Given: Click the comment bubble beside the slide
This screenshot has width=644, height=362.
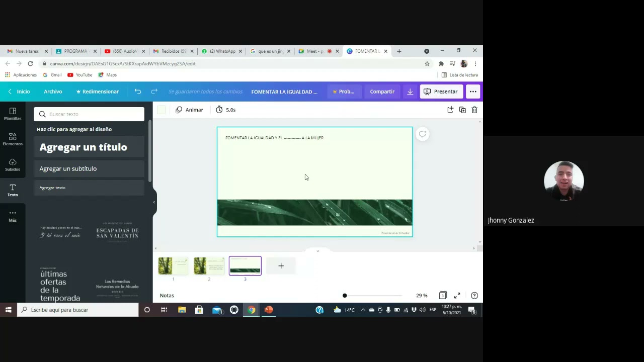Looking at the screenshot, I should [423, 134].
